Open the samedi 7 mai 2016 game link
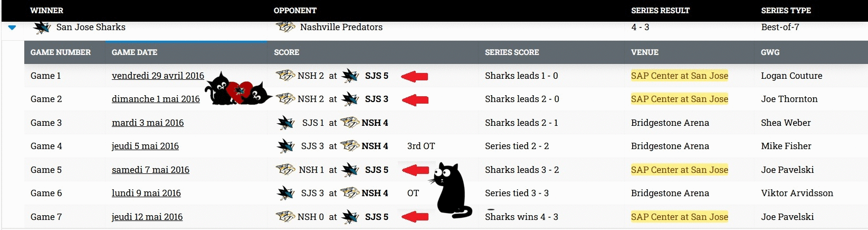 coord(150,170)
